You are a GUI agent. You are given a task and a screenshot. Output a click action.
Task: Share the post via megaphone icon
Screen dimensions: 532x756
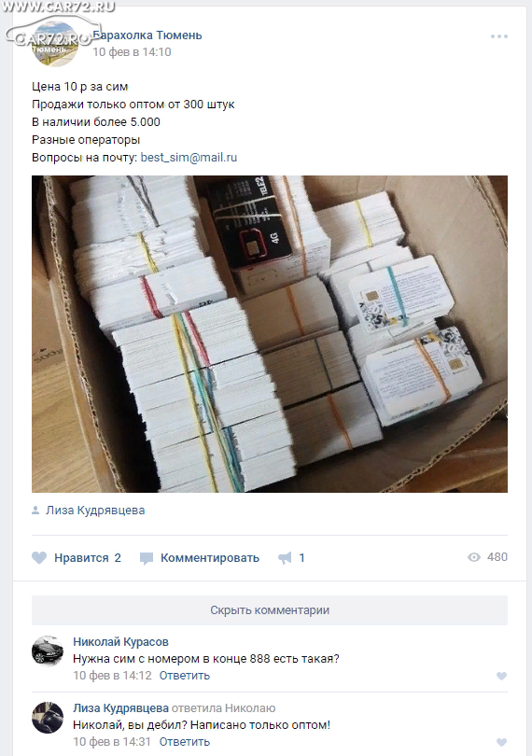click(285, 558)
